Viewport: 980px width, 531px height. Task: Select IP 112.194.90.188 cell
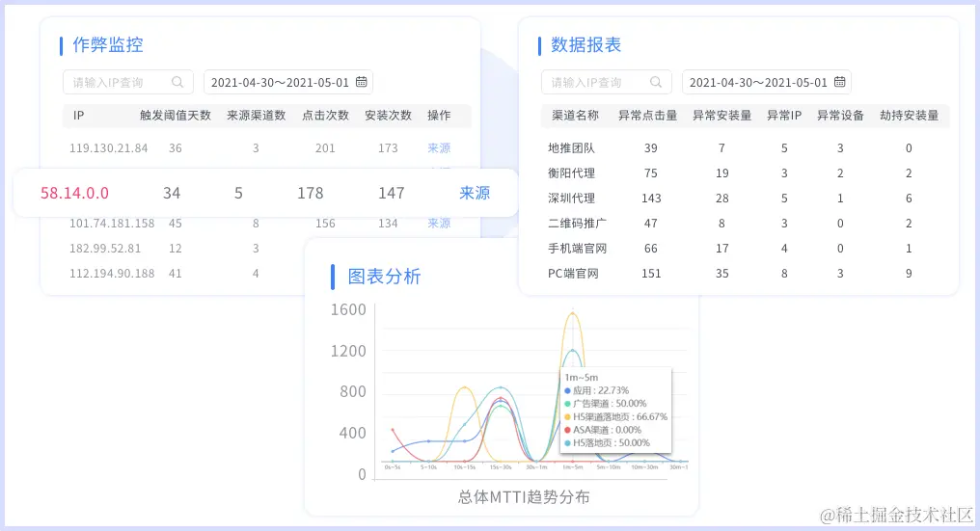click(112, 273)
